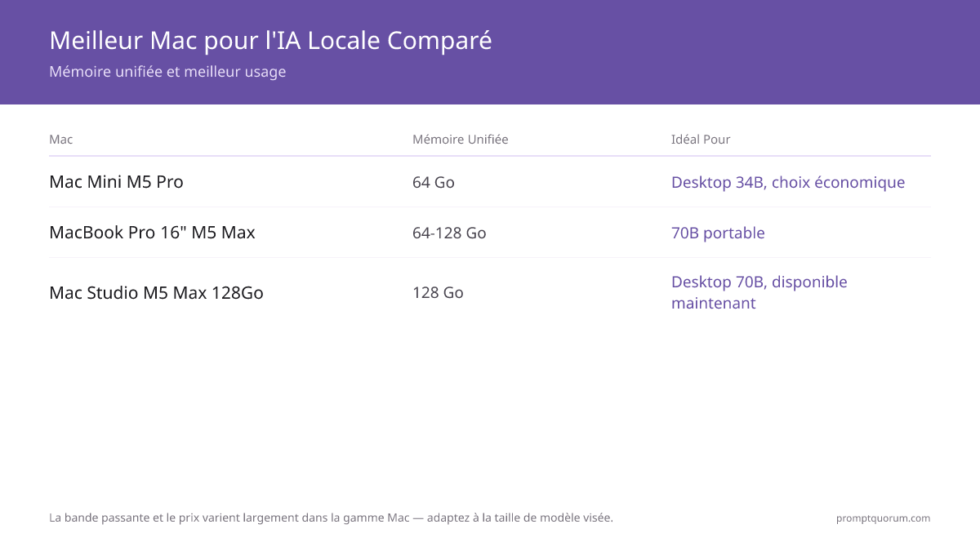Image resolution: width=980 pixels, height=551 pixels.
Task: Select the "Mac Mini M5 Pro" row name
Action: point(117,182)
